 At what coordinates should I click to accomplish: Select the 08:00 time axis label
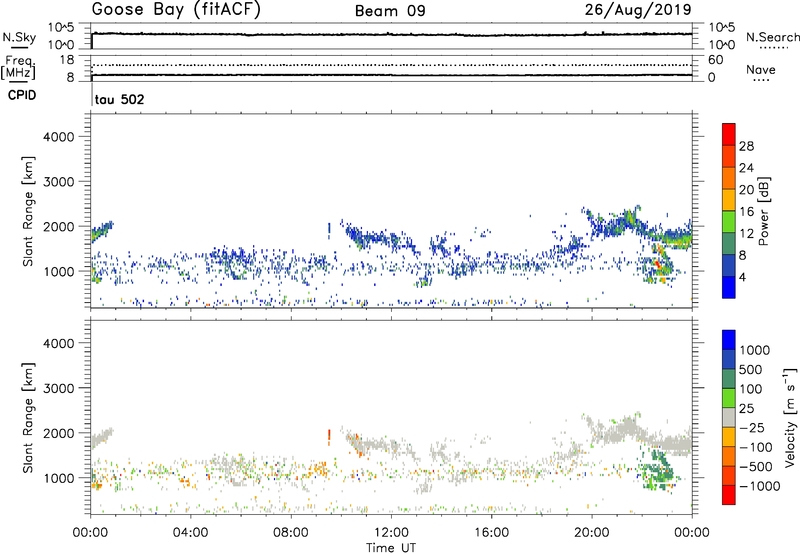[291, 533]
